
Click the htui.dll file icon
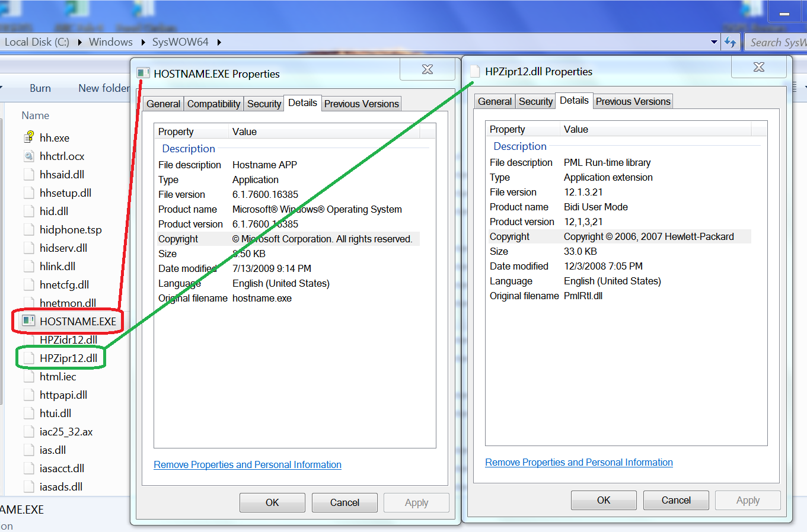[29, 413]
